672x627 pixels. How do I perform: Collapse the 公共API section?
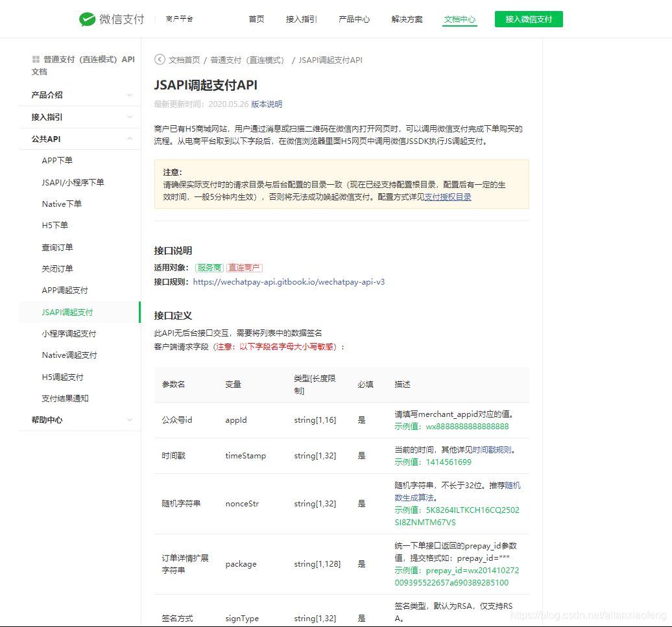79,138
